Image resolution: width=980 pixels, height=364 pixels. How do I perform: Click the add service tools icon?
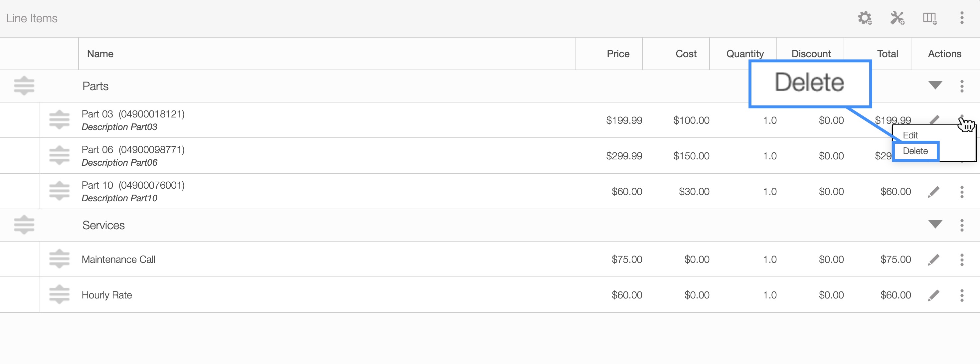pos(897,18)
